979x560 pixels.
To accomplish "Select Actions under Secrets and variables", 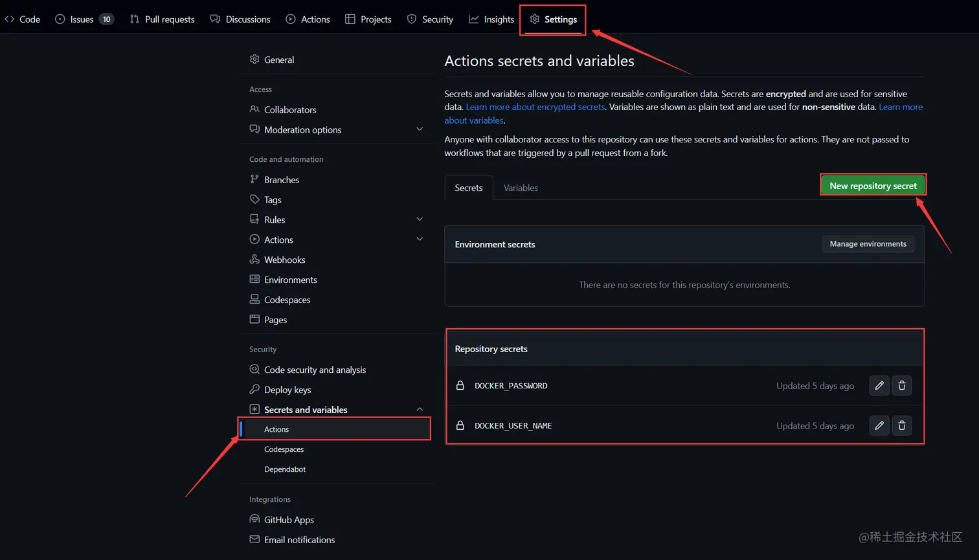I will [x=335, y=429].
